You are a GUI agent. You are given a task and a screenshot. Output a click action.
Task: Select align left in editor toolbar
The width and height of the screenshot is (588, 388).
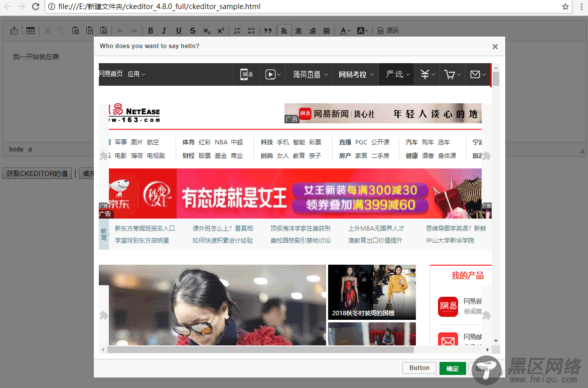tap(284, 31)
